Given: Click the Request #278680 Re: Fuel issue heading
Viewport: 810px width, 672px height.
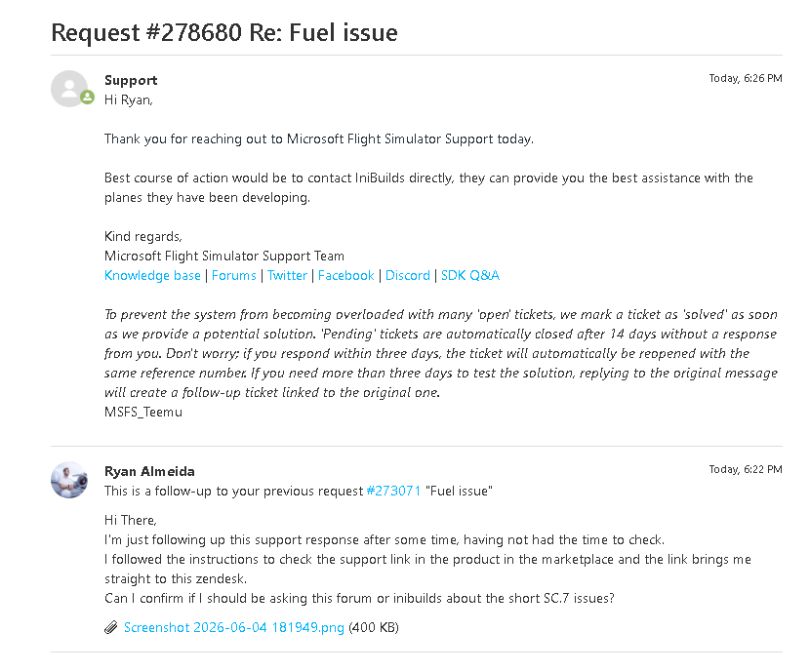Looking at the screenshot, I should [224, 32].
